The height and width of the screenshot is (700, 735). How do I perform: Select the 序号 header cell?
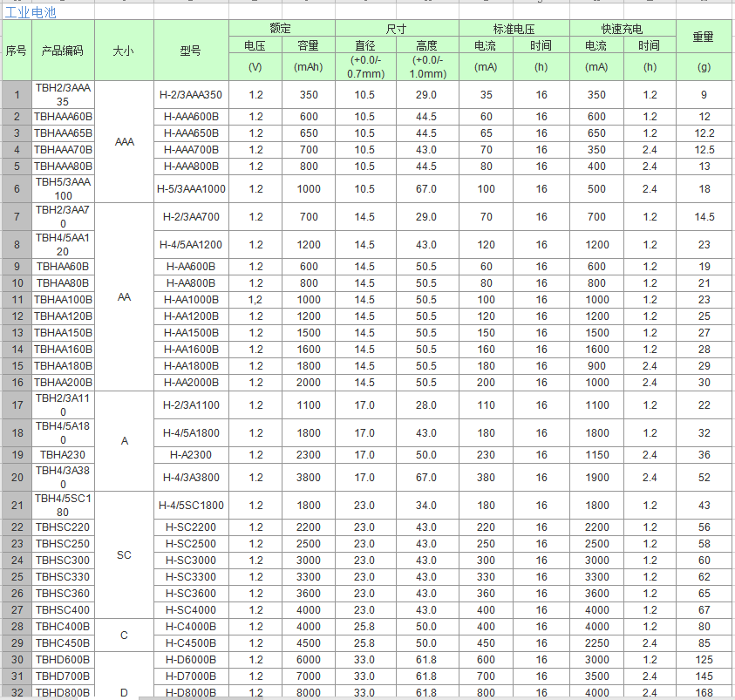[17, 51]
